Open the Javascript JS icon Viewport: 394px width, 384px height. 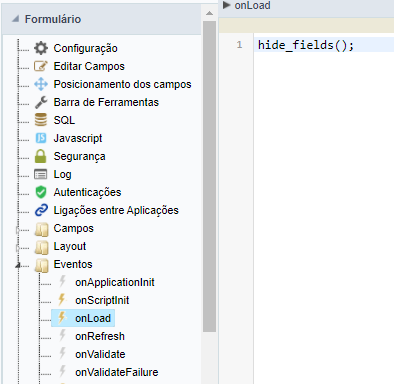click(41, 138)
